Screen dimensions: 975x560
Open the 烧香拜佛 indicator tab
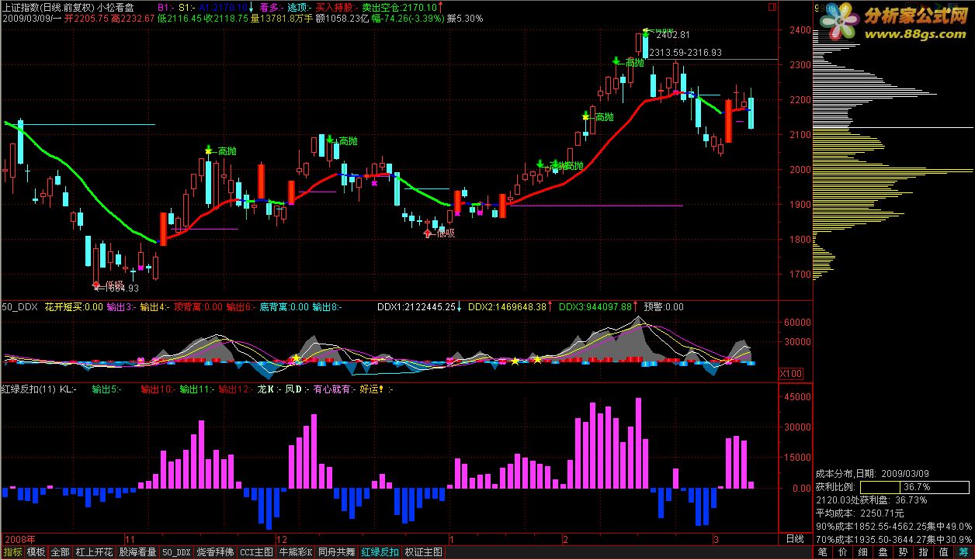point(215,553)
